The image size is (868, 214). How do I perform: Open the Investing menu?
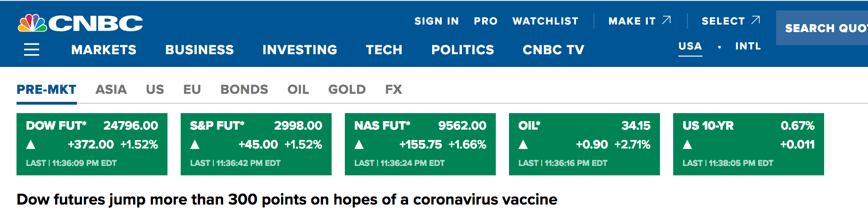tap(300, 49)
